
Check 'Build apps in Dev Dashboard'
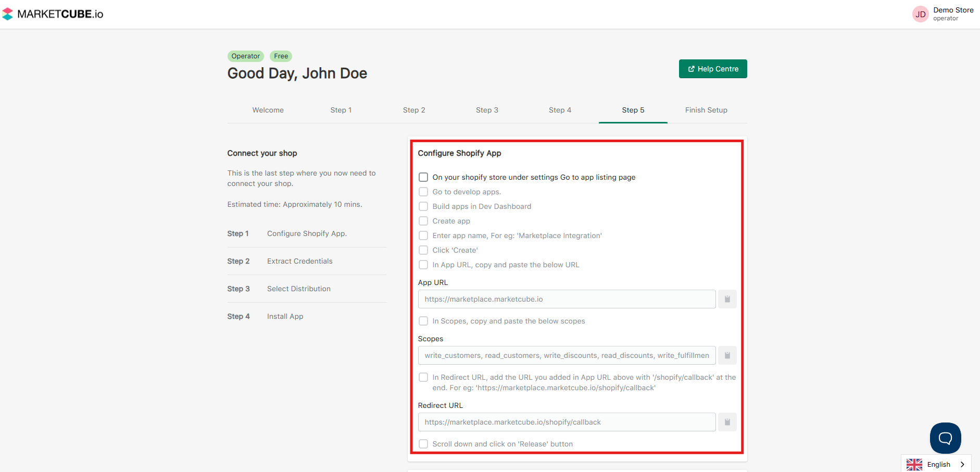pyautogui.click(x=423, y=206)
